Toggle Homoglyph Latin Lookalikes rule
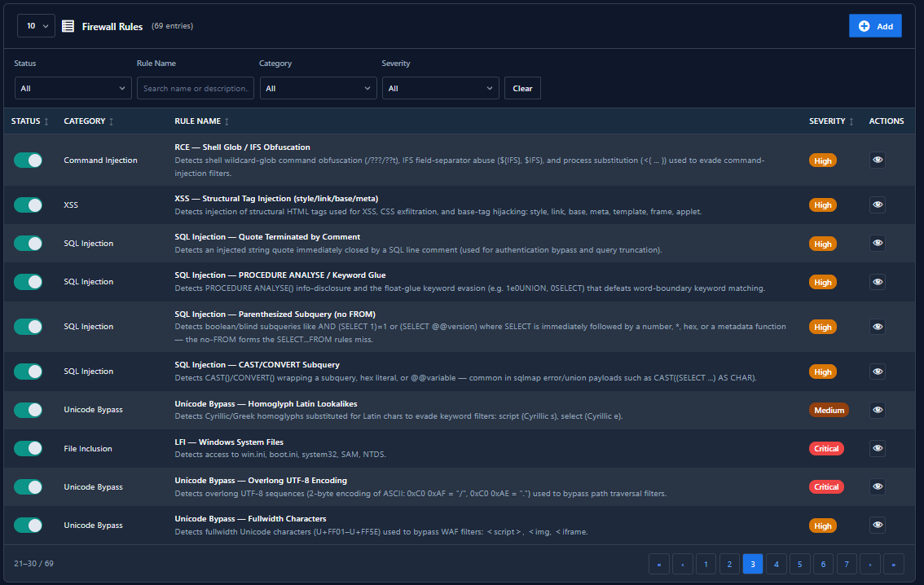Screen dimensions: 924x585 click(29, 410)
